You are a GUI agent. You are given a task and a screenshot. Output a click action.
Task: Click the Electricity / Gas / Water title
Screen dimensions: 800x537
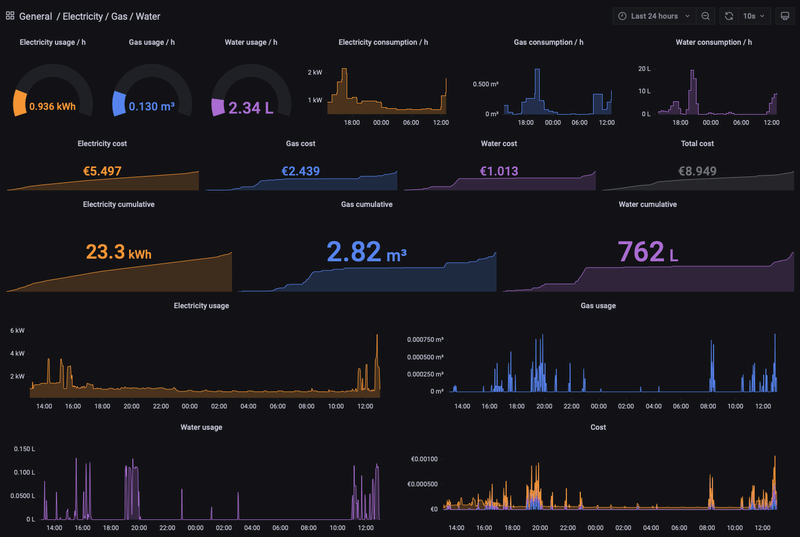point(111,16)
